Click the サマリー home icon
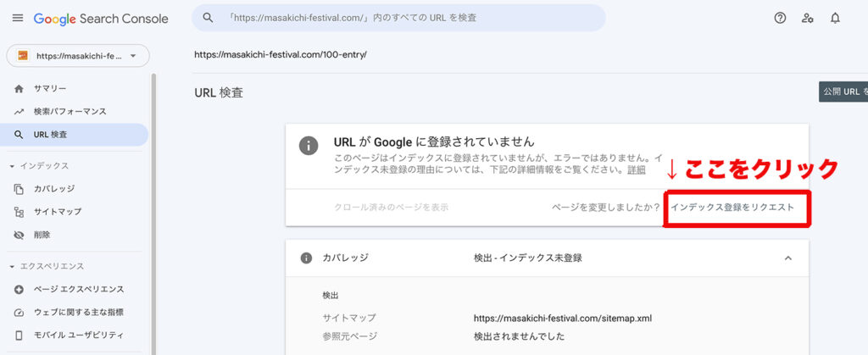 coord(19,88)
